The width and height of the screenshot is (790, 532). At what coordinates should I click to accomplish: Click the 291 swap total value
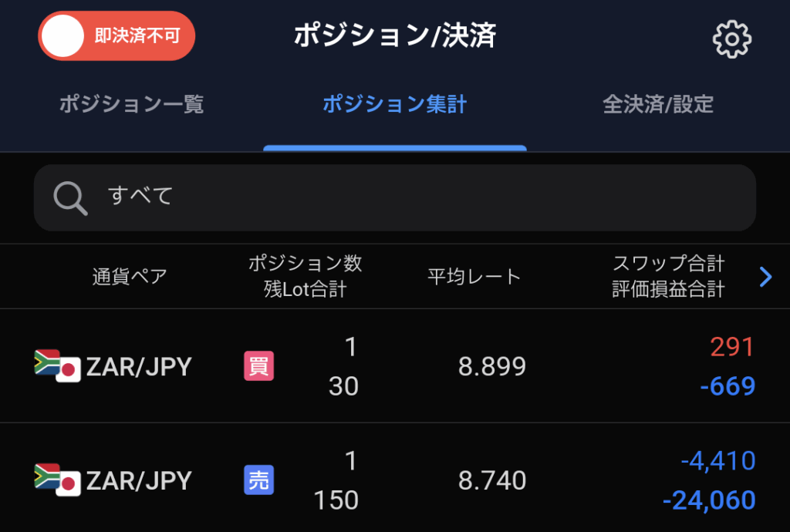731,347
